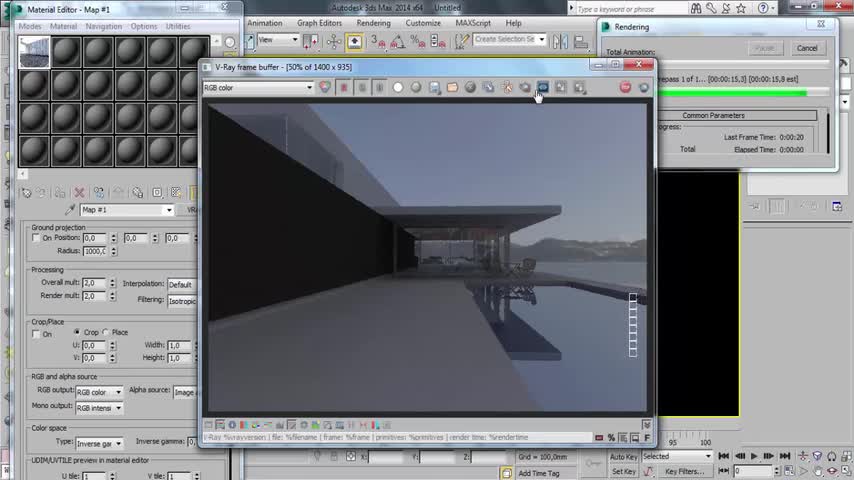Viewport: 854px width, 480px height.
Task: Click the Mirror tool icon
Action: (560, 41)
